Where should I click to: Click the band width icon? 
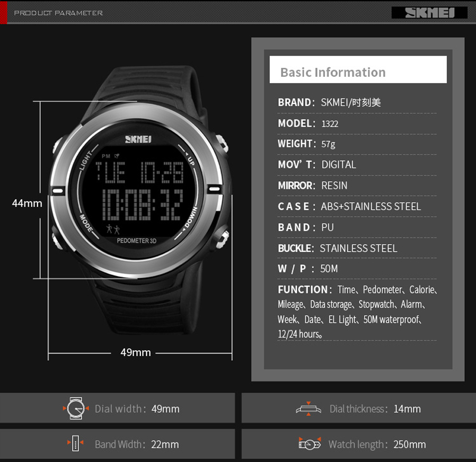75,443
